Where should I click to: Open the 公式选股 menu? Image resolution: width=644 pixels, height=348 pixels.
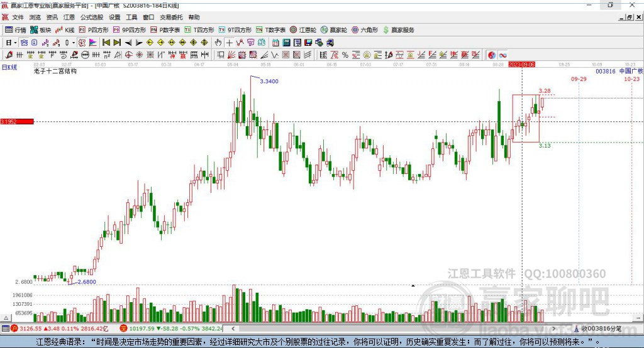[92, 17]
